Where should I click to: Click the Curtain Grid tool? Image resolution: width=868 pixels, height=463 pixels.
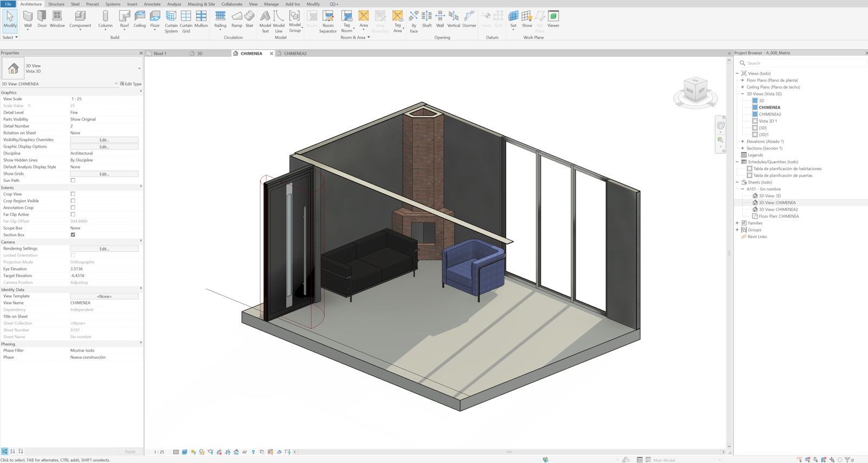[186, 22]
